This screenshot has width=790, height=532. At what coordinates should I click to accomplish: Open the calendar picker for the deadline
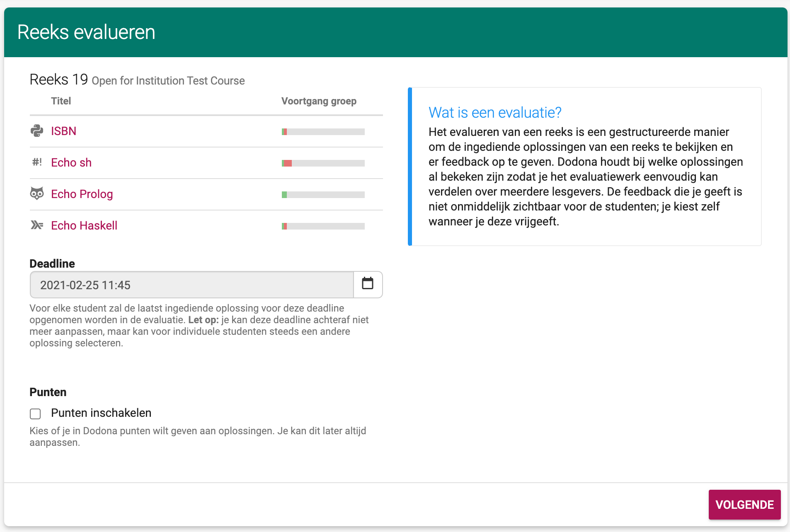click(x=368, y=284)
